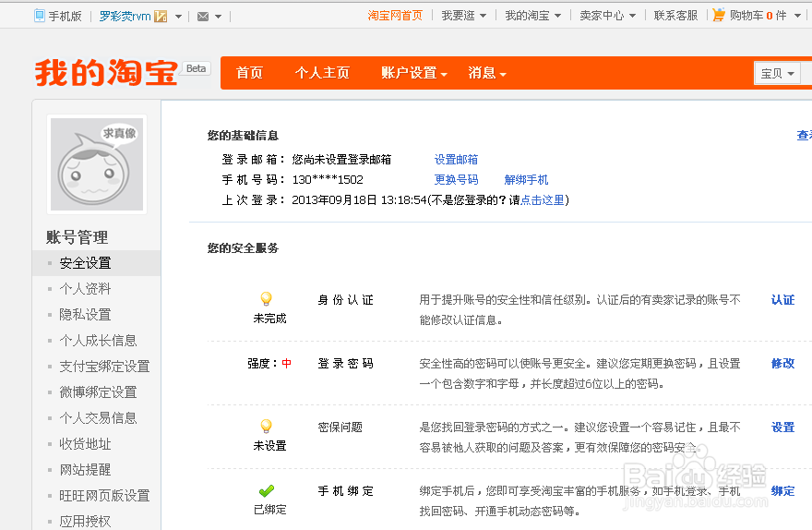812x530 pixels.
Task: Open 支付宝绑定设置 in the sidebar
Action: (x=104, y=367)
